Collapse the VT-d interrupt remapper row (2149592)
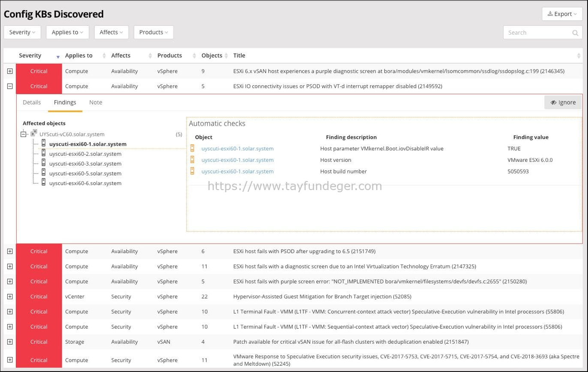Viewport: 588px width, 372px height. tap(10, 86)
